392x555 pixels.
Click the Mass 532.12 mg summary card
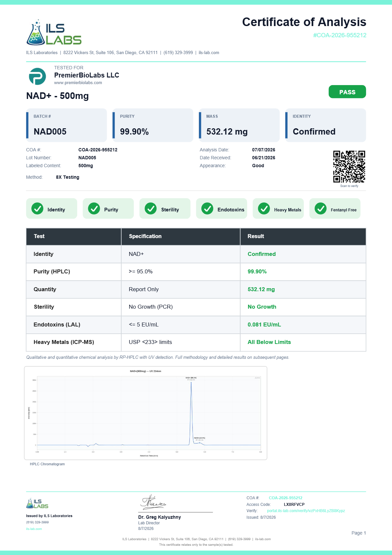(x=239, y=125)
